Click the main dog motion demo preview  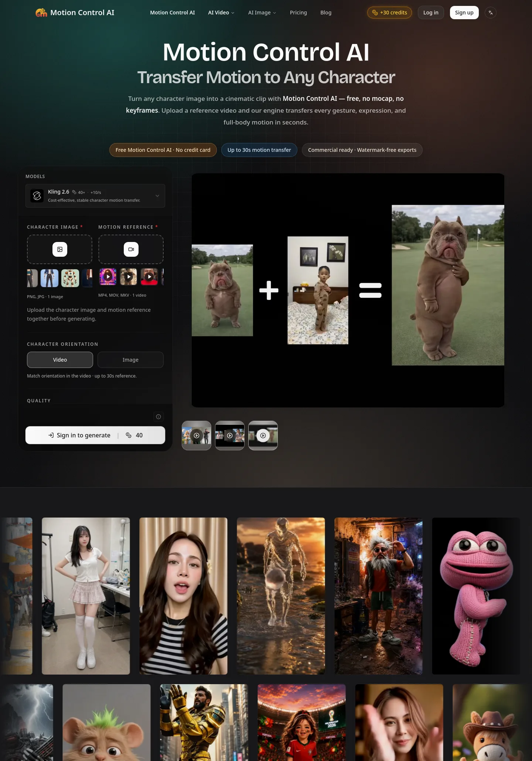[348, 290]
